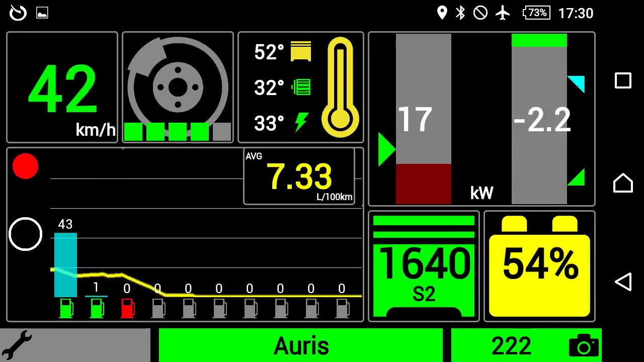Image resolution: width=644 pixels, height=362 pixels.
Task: Tap the location pin status icon
Action: point(442,13)
